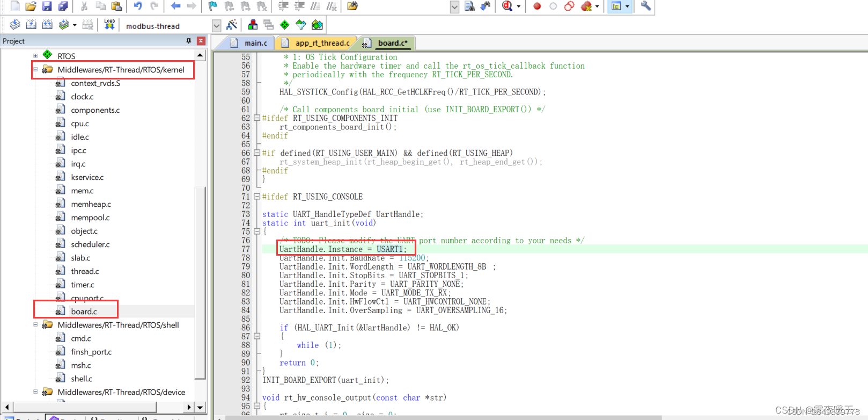Click the INIT_BOARD_EXPORT(uart_init) line
The height and width of the screenshot is (420, 868).
[326, 380]
